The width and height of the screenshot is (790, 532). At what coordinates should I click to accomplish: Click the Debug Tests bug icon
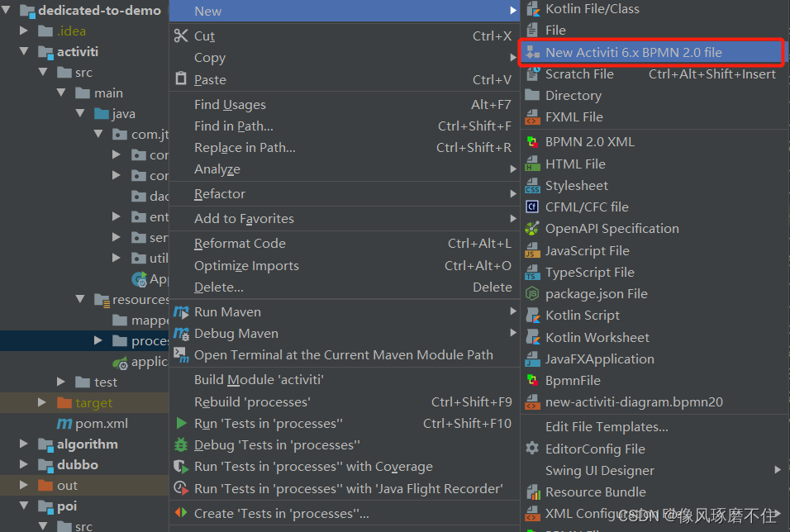tap(181, 444)
